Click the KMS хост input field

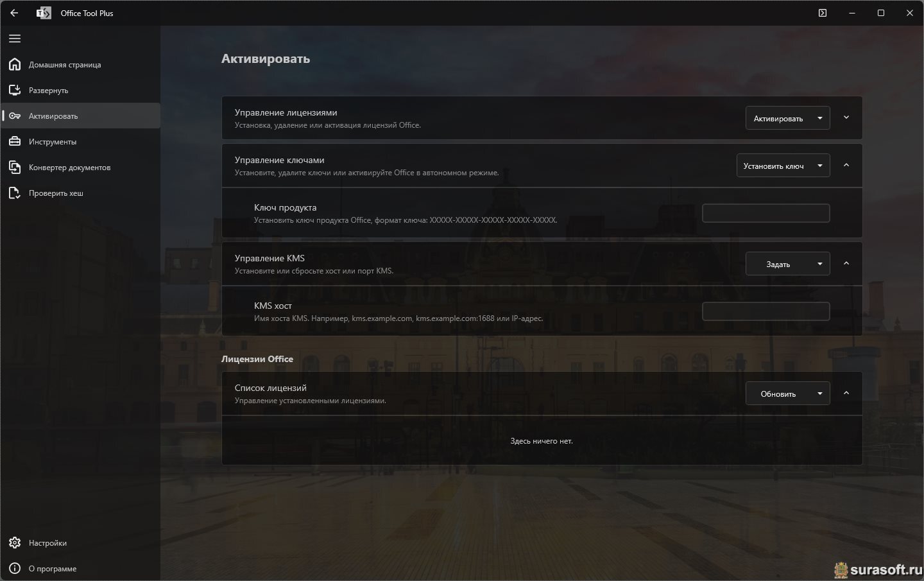(x=766, y=311)
